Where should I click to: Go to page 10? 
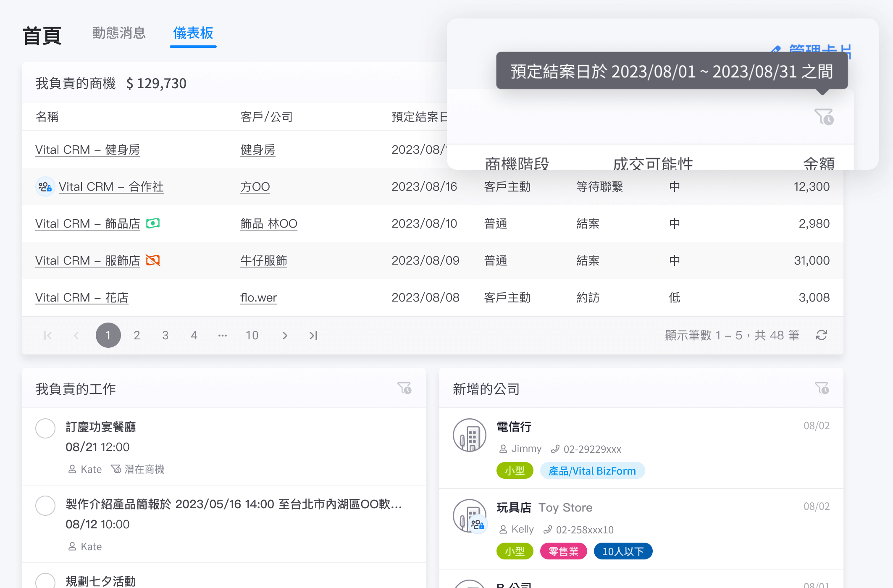pos(252,335)
